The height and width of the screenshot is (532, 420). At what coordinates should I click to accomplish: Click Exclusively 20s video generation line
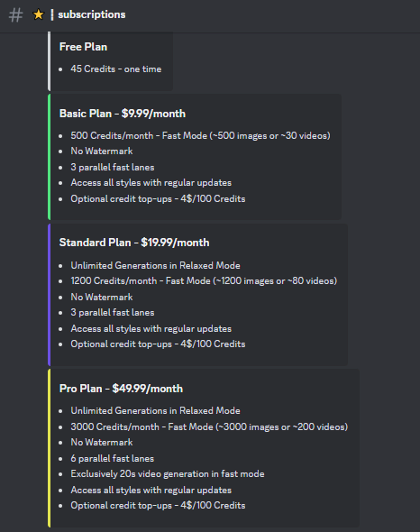pos(168,474)
